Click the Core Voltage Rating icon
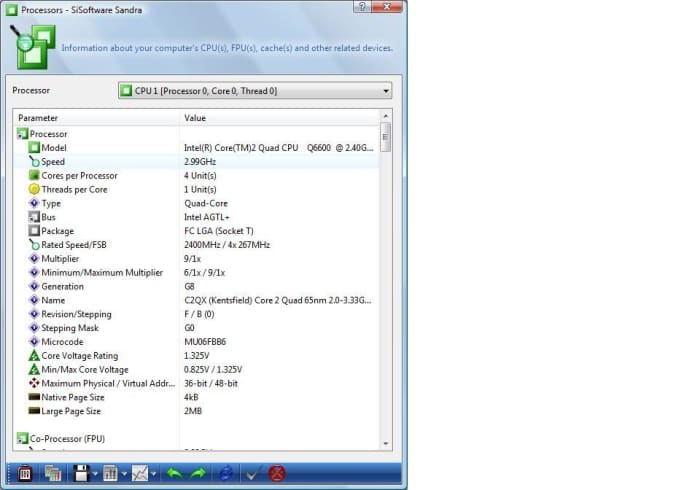The height and width of the screenshot is (490, 700). (x=34, y=356)
